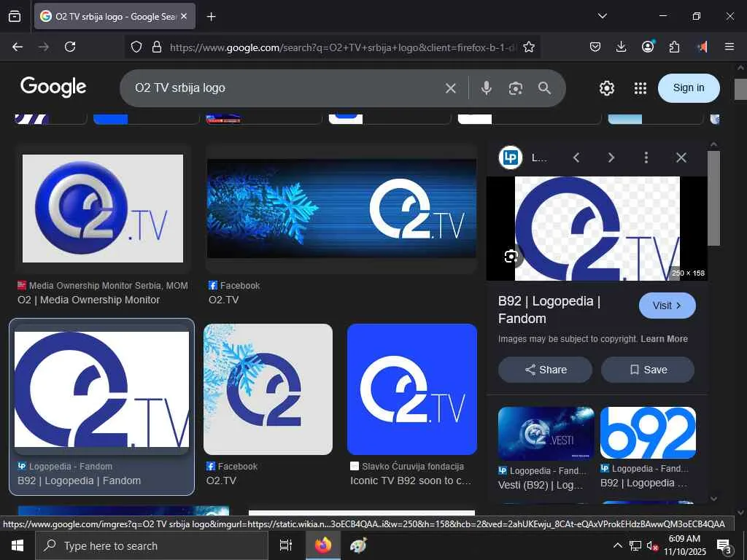Screen dimensions: 747x560
Task: Select selected Logopedia O2.TV logo thumbnail
Action: (x=102, y=389)
